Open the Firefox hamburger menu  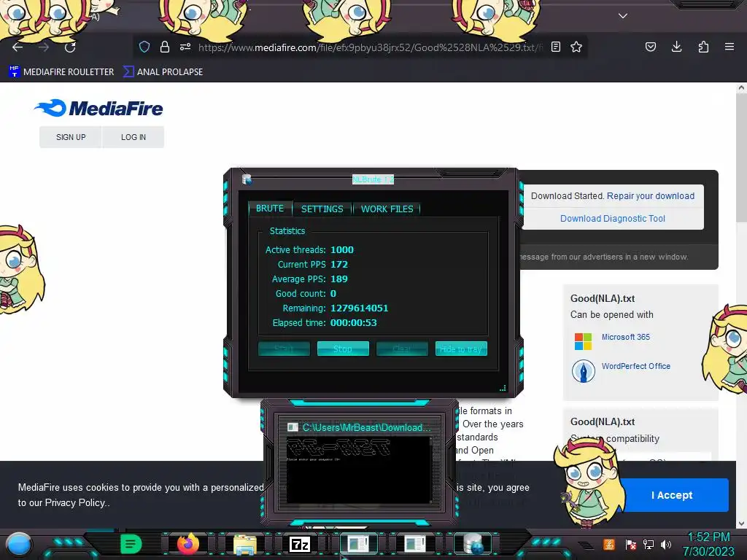coord(729,47)
